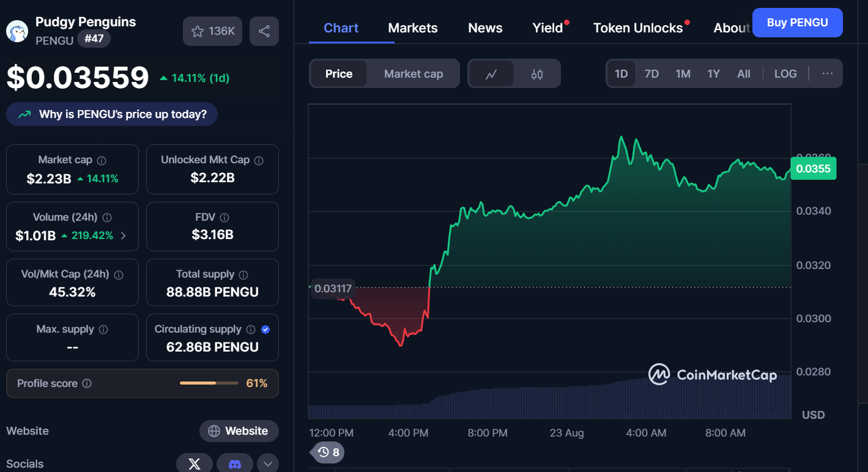868x472 pixels.
Task: Click the Volume (24h) info icon
Action: click(107, 218)
